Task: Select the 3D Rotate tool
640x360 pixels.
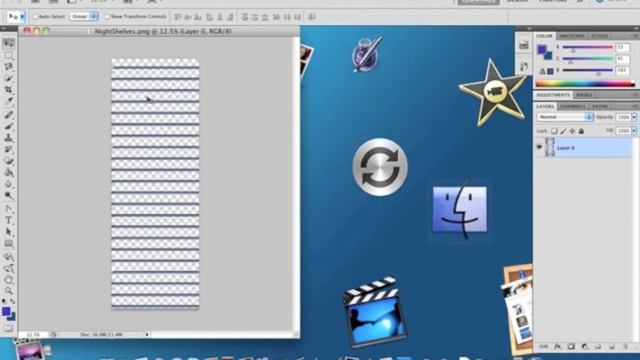Action: pyautogui.click(x=9, y=257)
